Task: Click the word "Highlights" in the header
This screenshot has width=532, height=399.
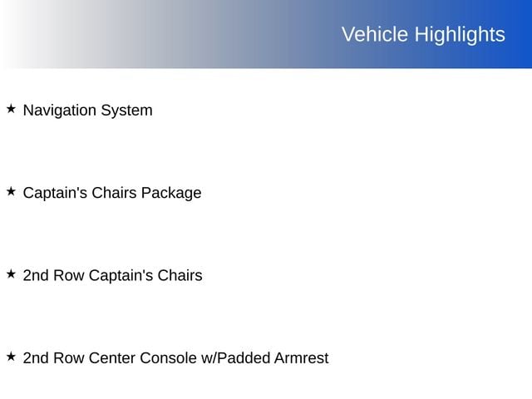Action: [460, 34]
